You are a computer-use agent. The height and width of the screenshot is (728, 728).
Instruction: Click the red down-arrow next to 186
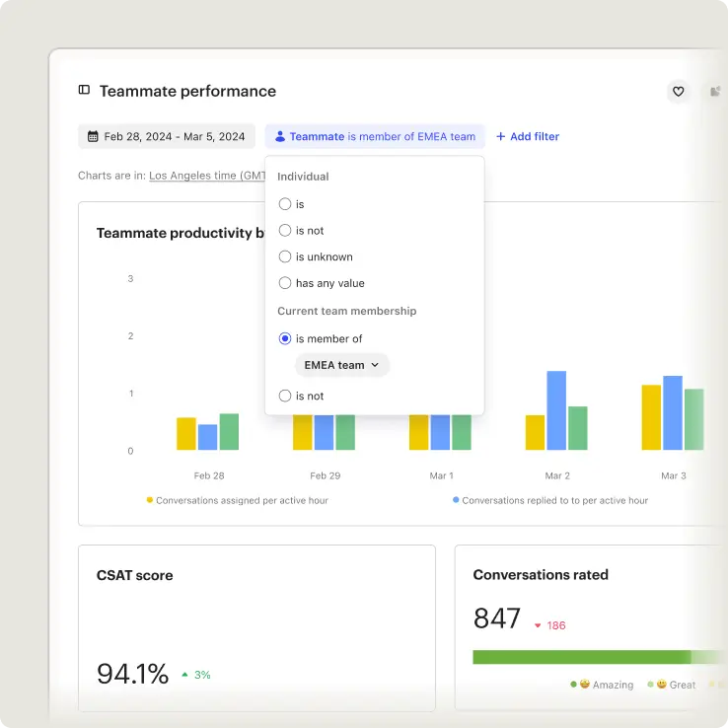pos(538,625)
